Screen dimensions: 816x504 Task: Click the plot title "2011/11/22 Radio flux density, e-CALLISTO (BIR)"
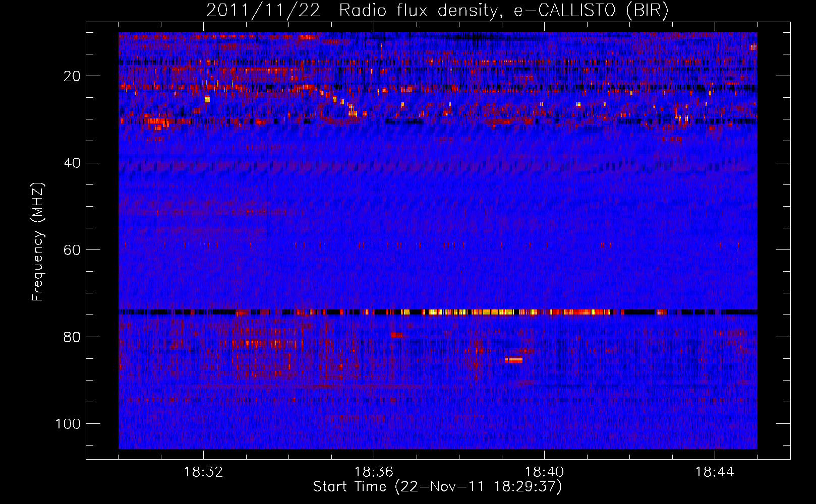[437, 11]
